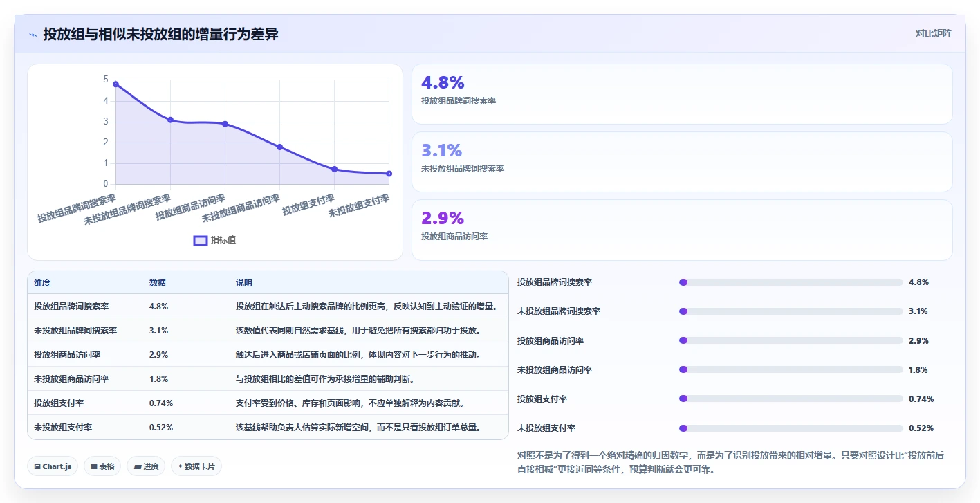Click the chart data point for 未投放组支付率
Screen dimensions: 980x503
tap(389, 174)
